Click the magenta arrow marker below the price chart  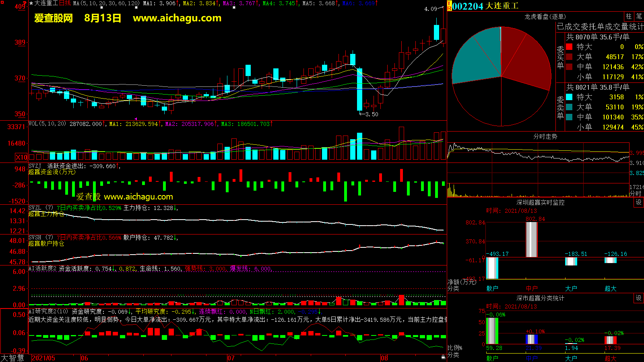click(x=135, y=119)
